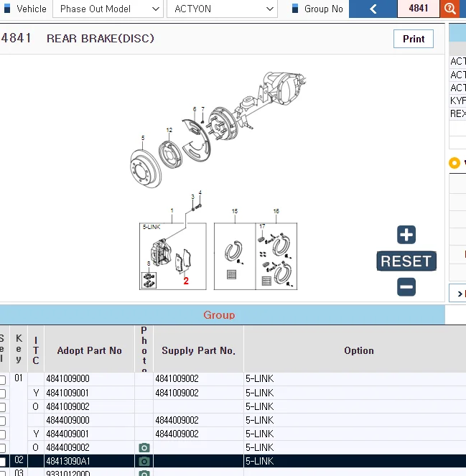Click the orange magnifier search icon
466x476 pixels.
pyautogui.click(x=449, y=9)
